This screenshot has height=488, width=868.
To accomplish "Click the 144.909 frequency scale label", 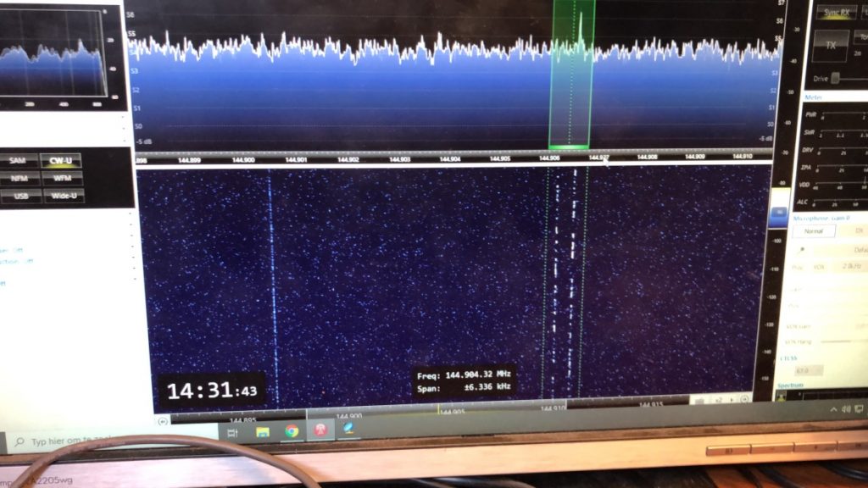I will pos(694,157).
